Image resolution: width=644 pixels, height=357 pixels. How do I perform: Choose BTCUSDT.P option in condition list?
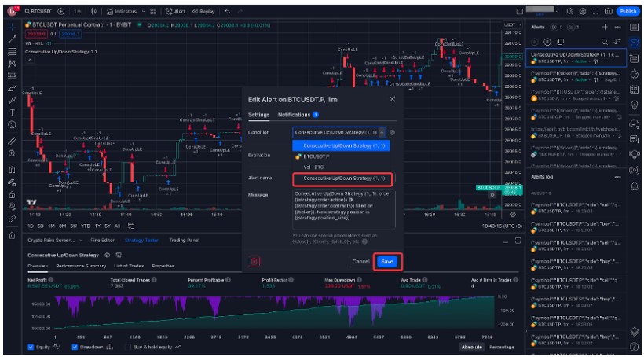[x=341, y=156]
